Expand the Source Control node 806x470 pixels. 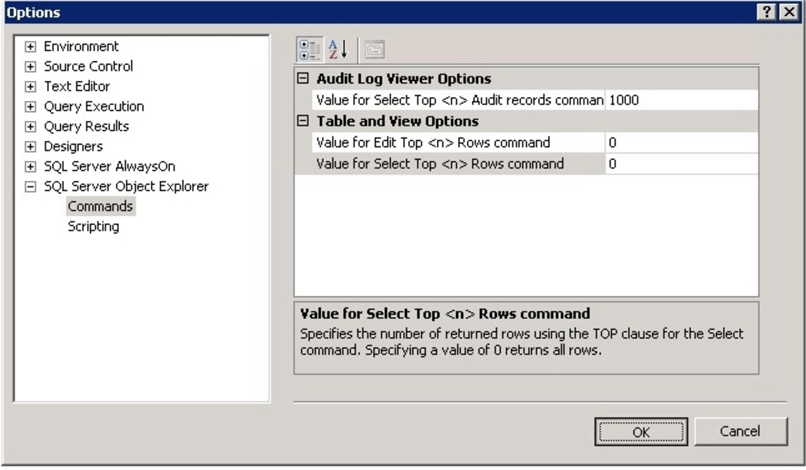[x=30, y=67]
